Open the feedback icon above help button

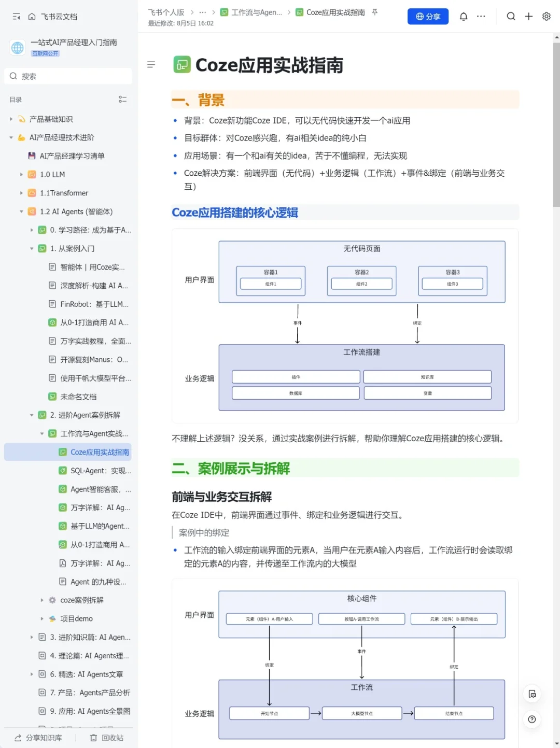[x=532, y=694]
